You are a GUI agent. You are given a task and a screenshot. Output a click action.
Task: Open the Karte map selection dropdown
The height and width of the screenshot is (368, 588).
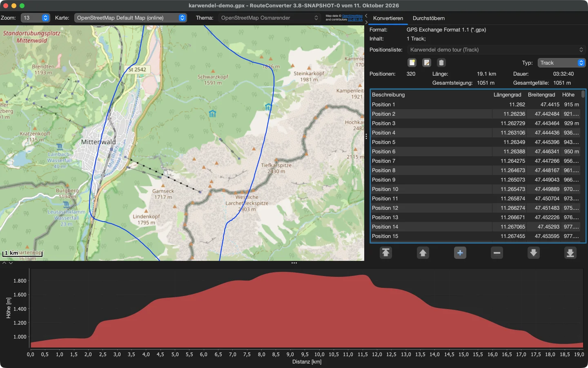[x=131, y=18]
